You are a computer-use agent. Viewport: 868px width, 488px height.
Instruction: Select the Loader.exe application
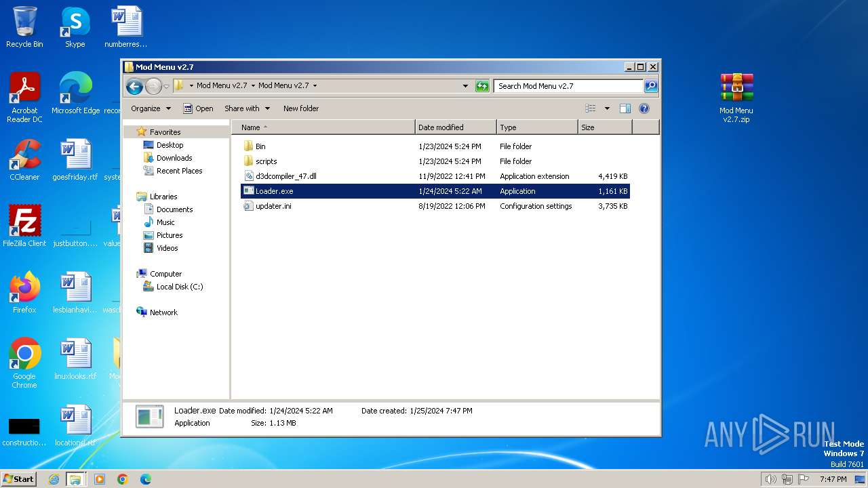435,191
